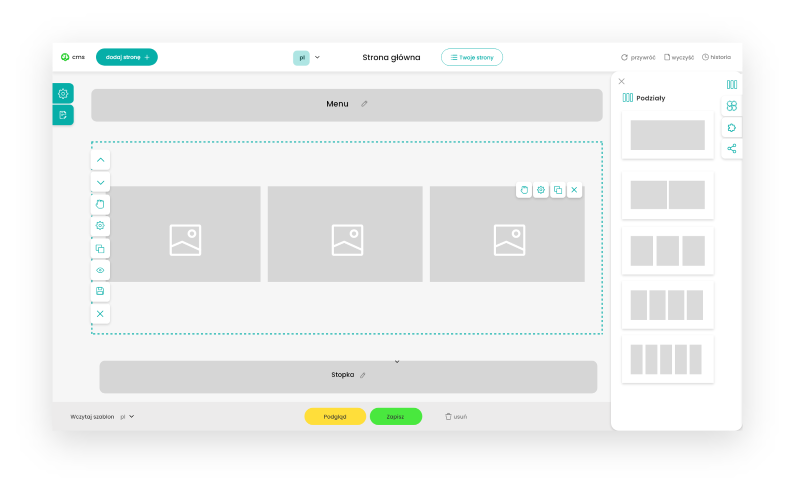Click the yellow Podgląd button
795x494 pixels.
click(x=335, y=416)
